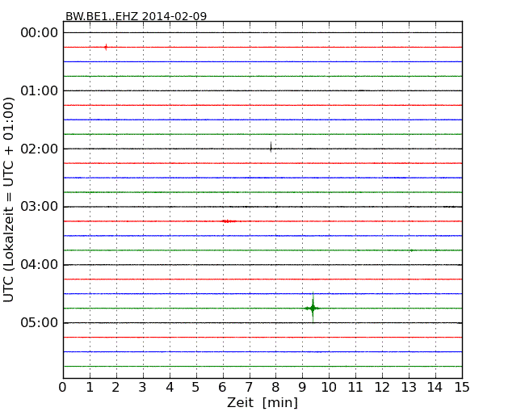Click x-axis tick label 14
Screen dimensions: 525x420
(435, 388)
